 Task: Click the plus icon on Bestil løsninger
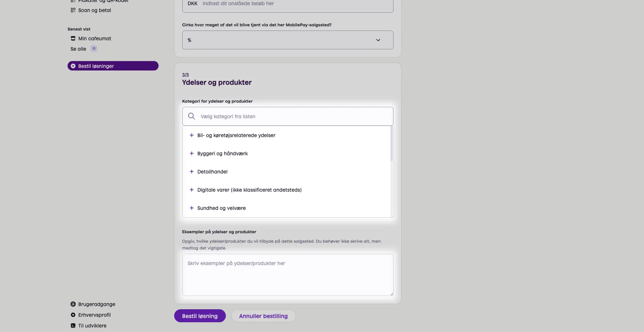pos(73,66)
